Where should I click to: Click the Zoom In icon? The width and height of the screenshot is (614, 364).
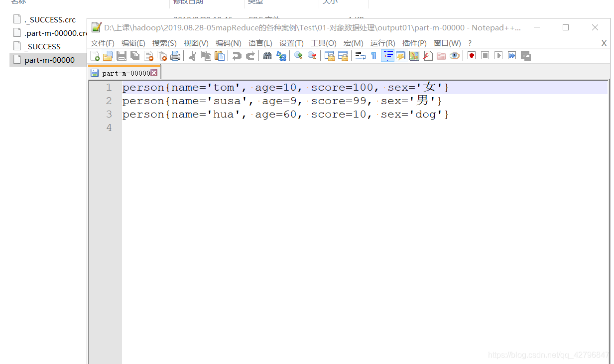[298, 56]
